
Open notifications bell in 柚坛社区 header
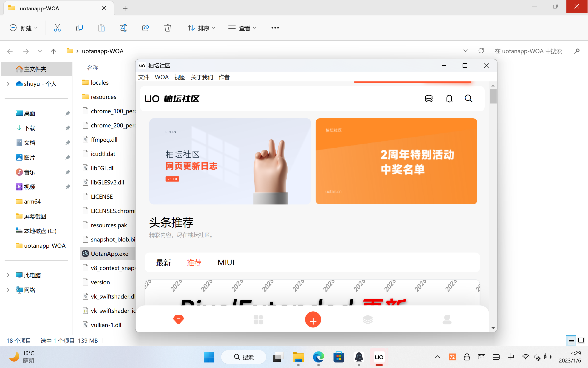[x=449, y=99]
